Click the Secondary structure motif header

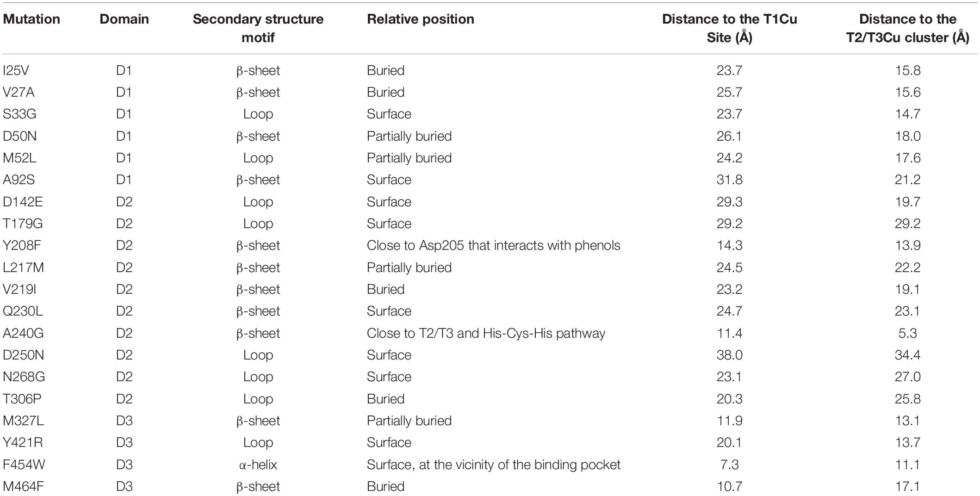point(258,28)
